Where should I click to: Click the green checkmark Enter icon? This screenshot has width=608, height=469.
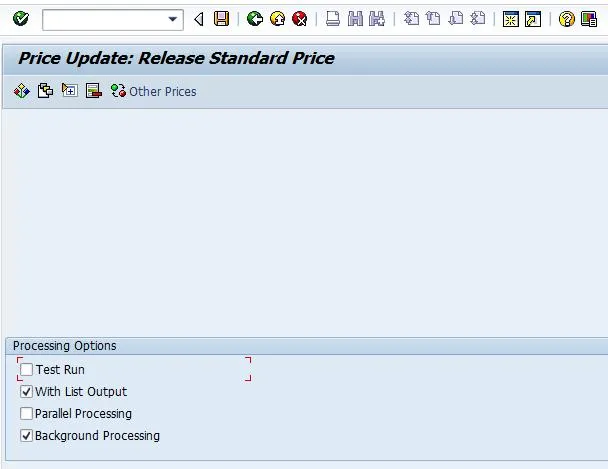click(21, 19)
